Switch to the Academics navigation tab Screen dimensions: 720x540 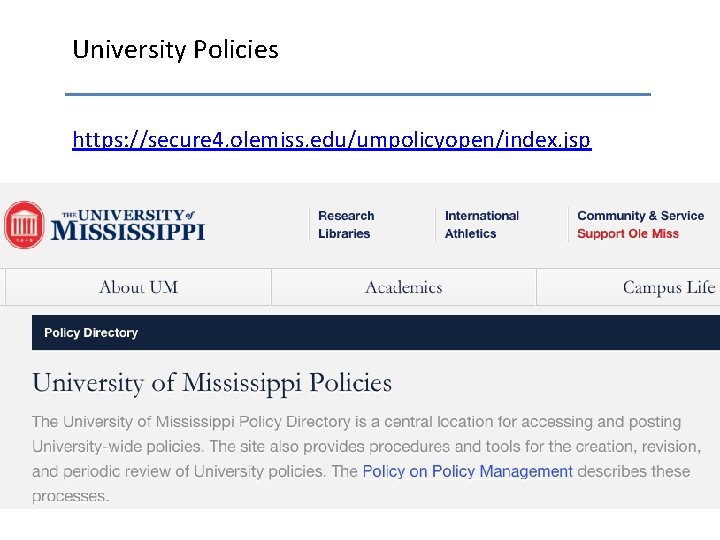coord(403,287)
